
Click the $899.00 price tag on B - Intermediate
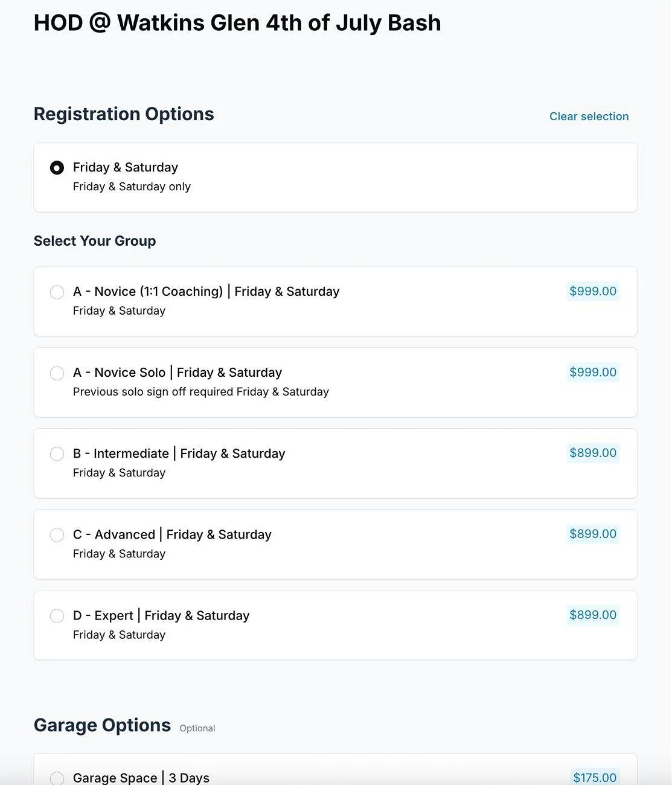coord(593,453)
